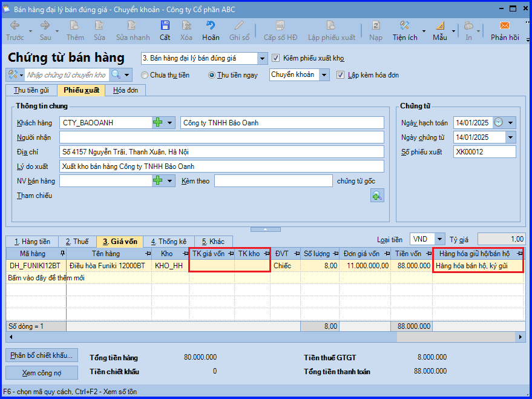Image resolution: width=532 pixels, height=399 pixels.
Task: Click the Người nhận input field
Action: tap(222, 137)
